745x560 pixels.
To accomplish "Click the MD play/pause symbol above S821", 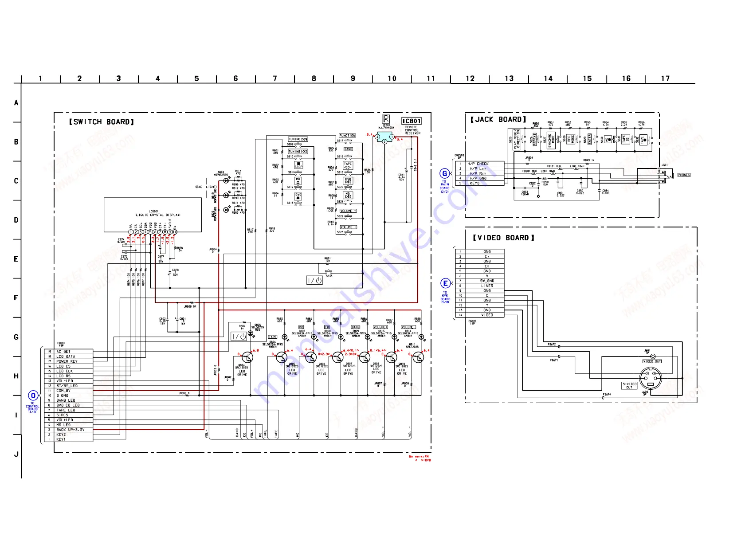I will tap(348, 195).
